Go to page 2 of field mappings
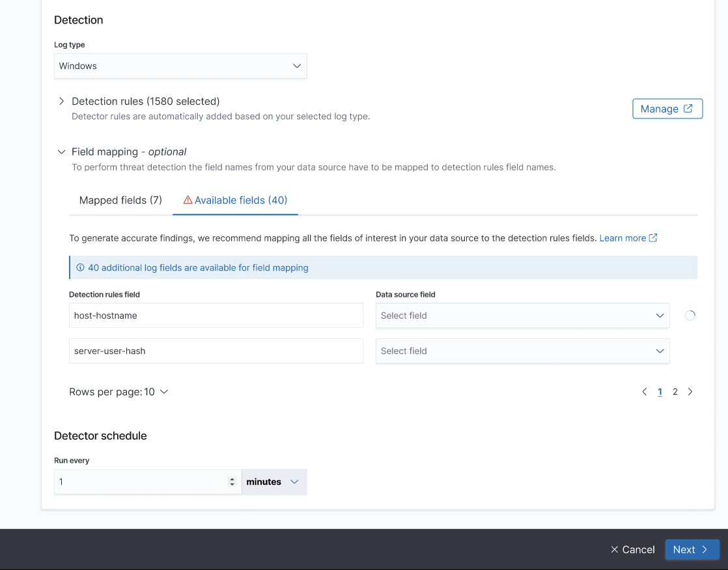The height and width of the screenshot is (570, 728). (x=675, y=391)
